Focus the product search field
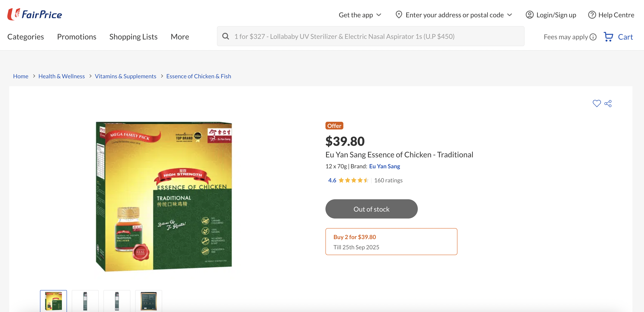Screen dimensions: 644x312 point(370,37)
